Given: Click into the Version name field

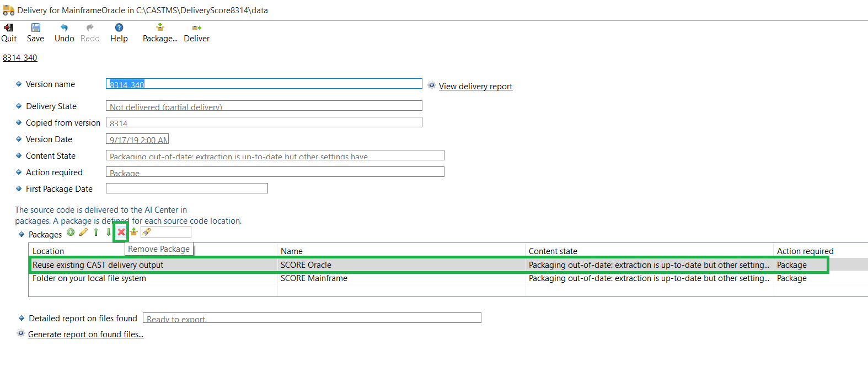Looking at the screenshot, I should pos(264,84).
